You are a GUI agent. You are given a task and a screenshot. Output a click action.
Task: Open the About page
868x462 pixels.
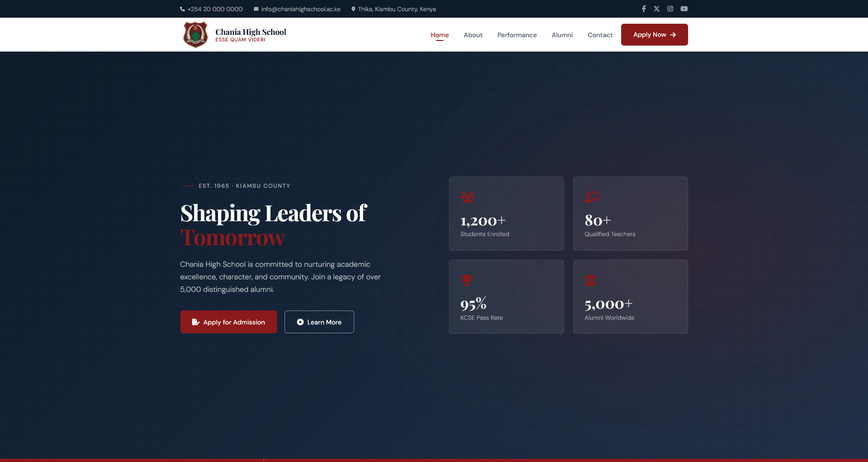[x=473, y=35]
